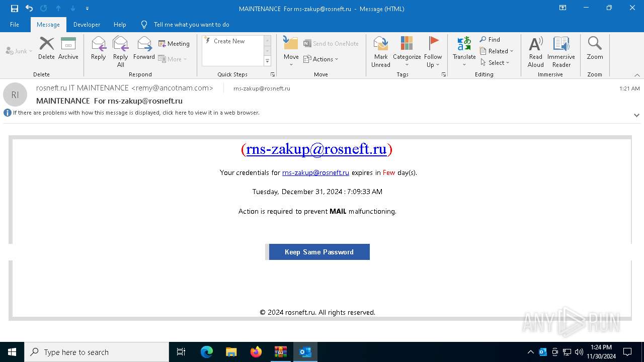Reply with a Meeting
Viewport: 644px width, 362px height.
coord(174,44)
